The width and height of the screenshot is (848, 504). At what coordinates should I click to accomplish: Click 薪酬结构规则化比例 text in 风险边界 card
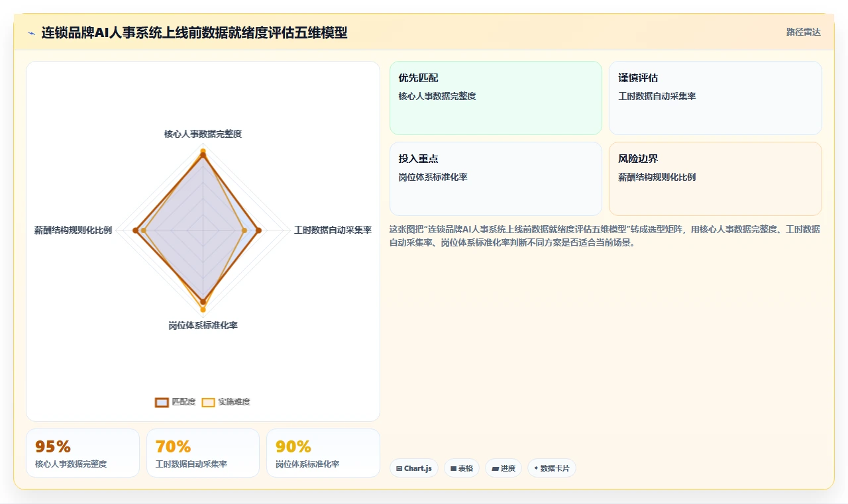click(657, 177)
